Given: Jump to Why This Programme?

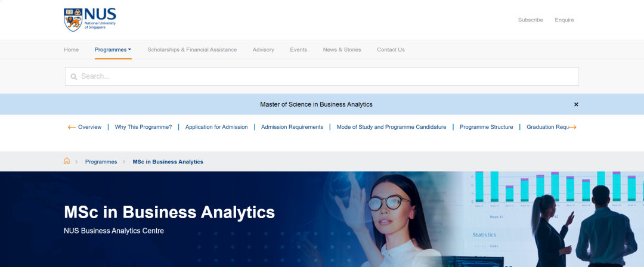Looking at the screenshot, I should tap(143, 127).
